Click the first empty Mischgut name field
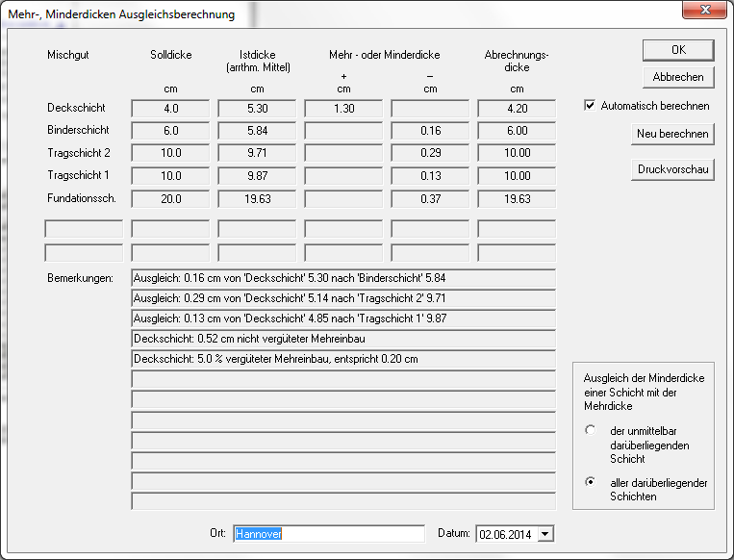The image size is (734, 560). [84, 229]
